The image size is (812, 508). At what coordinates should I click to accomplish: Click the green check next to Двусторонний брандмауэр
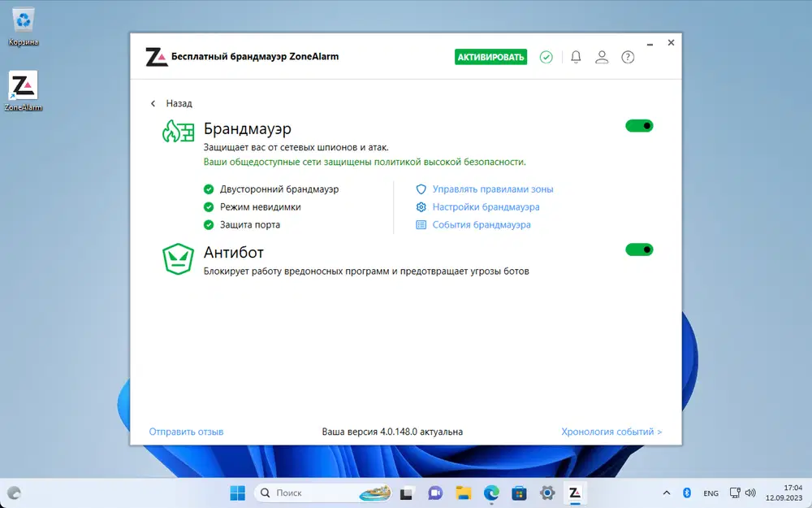click(209, 189)
